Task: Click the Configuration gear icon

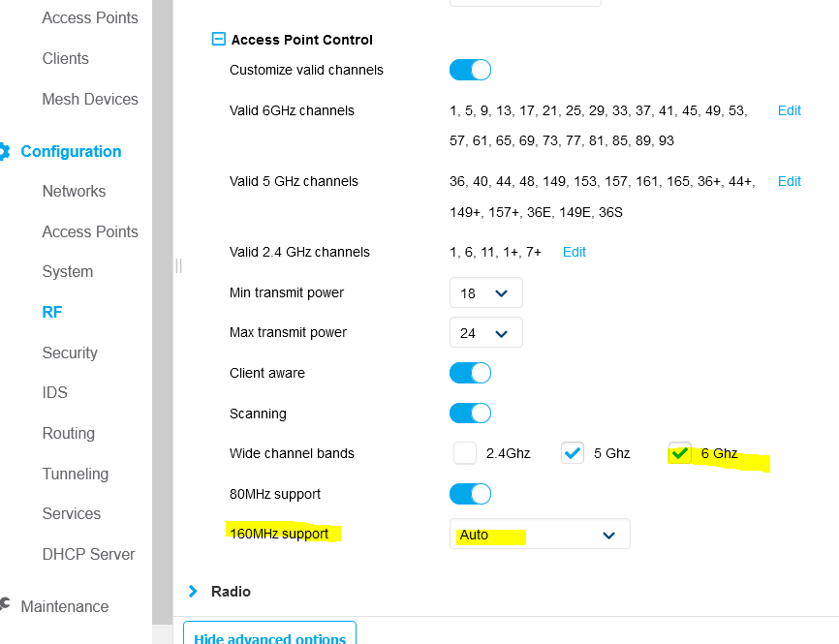Action: click(x=4, y=151)
